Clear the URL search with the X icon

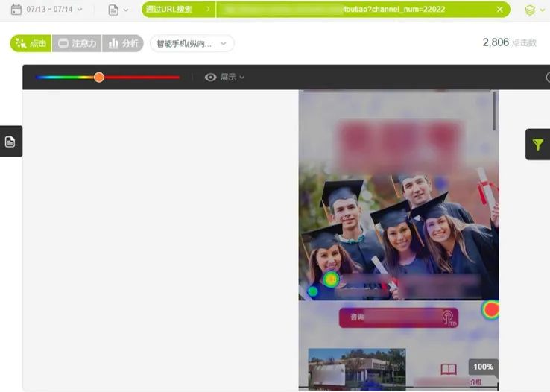pyautogui.click(x=500, y=10)
